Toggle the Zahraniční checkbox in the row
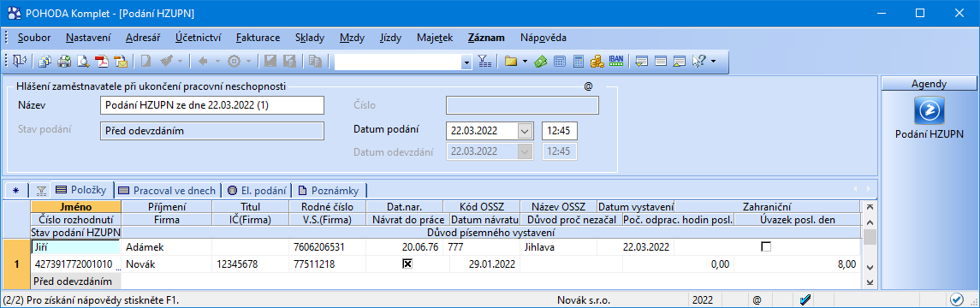 click(x=766, y=247)
